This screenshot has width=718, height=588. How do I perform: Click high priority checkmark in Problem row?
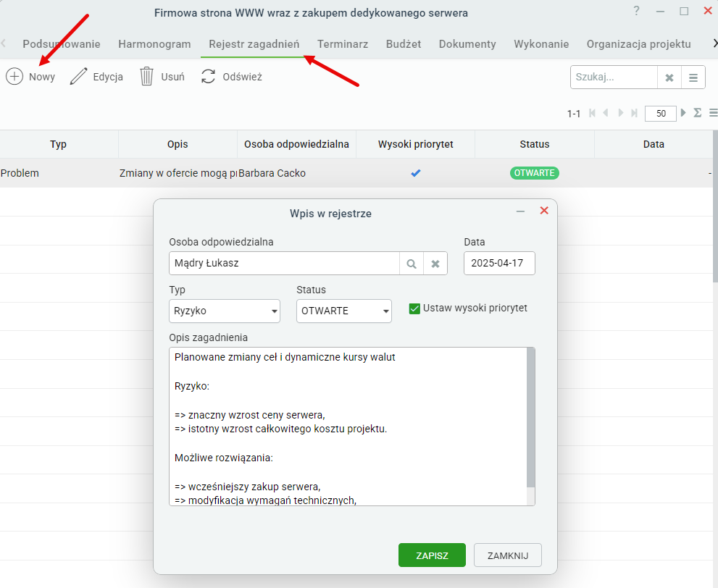click(x=416, y=173)
